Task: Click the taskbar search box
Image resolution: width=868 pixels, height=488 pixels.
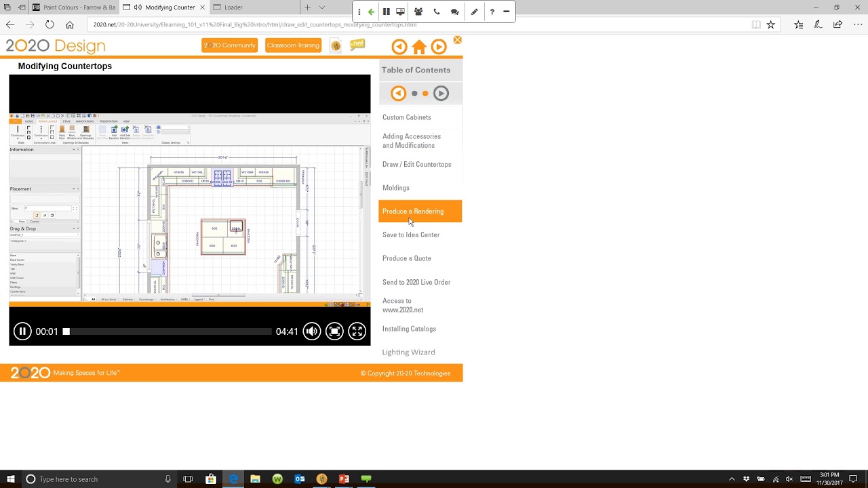Action: [x=98, y=479]
